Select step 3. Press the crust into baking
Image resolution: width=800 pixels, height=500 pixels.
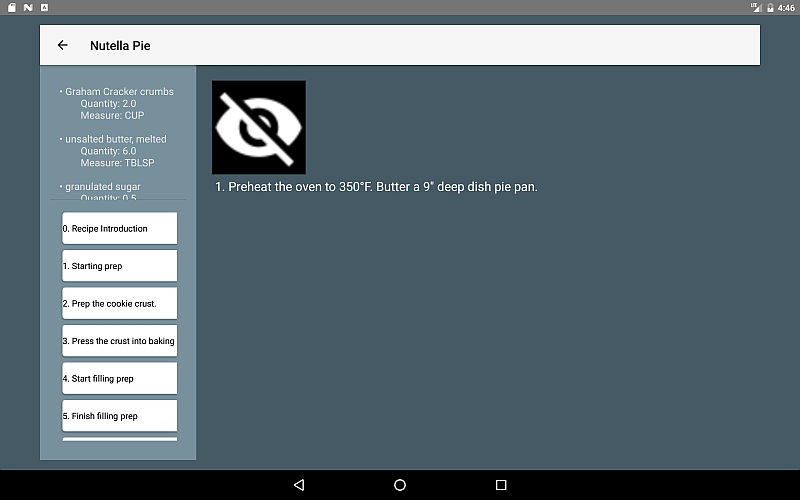[120, 340]
